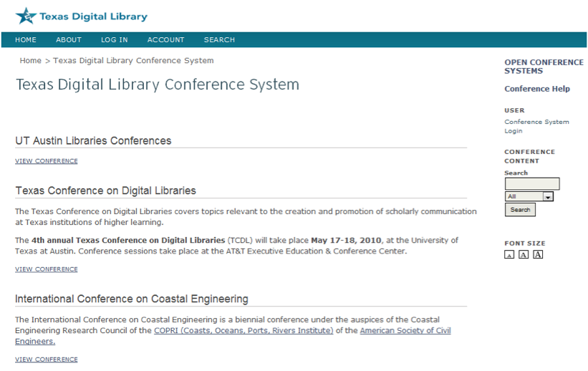Open the ACCOUNT menu item
This screenshot has width=588, height=371.
click(x=165, y=40)
